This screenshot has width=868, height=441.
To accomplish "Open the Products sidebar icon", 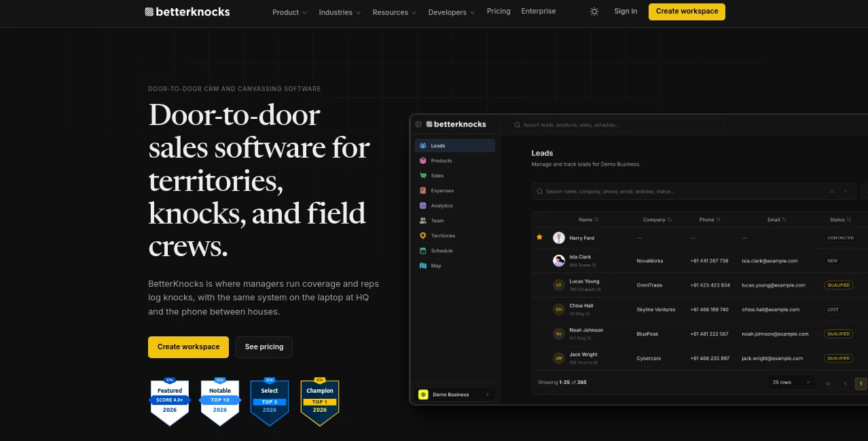I will point(423,160).
